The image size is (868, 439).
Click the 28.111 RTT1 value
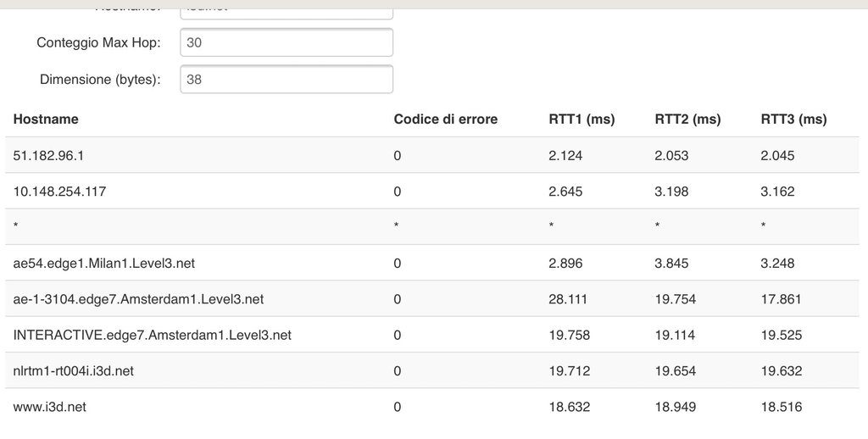pyautogui.click(x=567, y=299)
